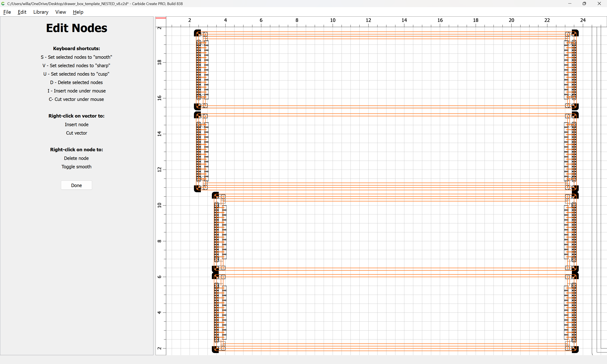Select the top-left corner node of the third panel

[x=215, y=195]
